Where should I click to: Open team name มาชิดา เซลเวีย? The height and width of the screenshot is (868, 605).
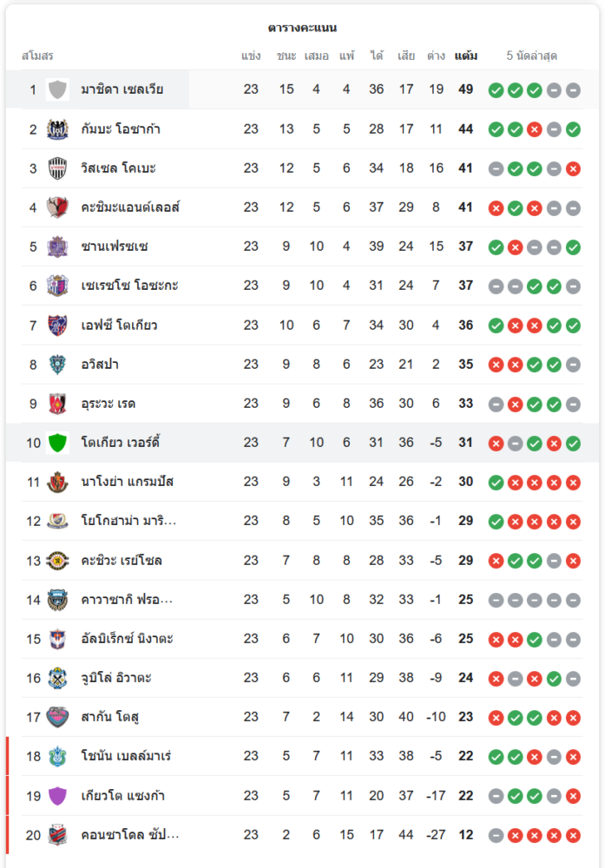pos(122,89)
